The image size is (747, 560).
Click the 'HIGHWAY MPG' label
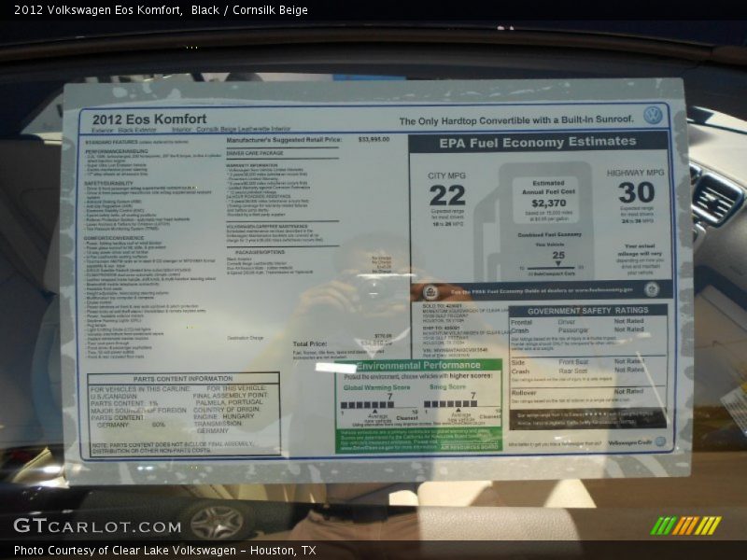click(x=635, y=173)
